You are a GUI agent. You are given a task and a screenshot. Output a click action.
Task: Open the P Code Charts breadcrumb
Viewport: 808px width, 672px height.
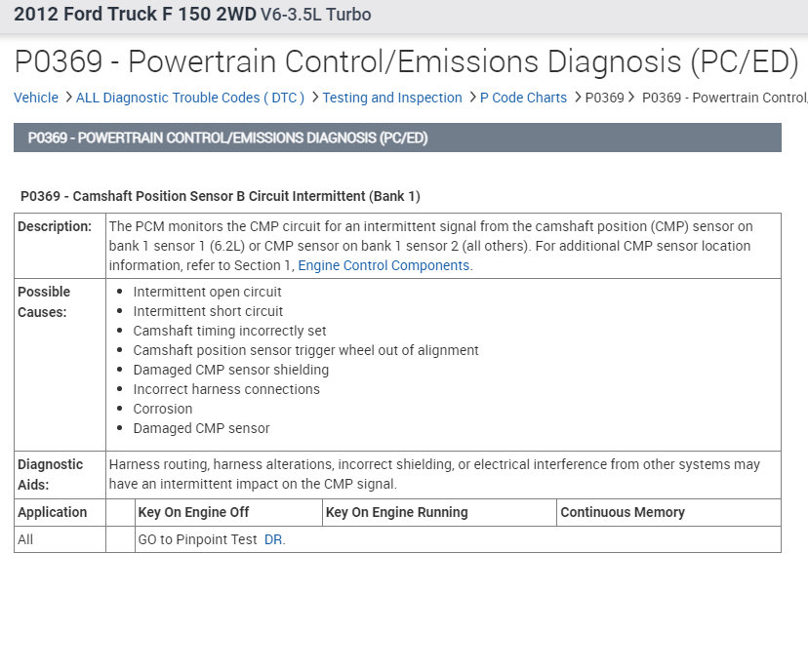(x=523, y=98)
